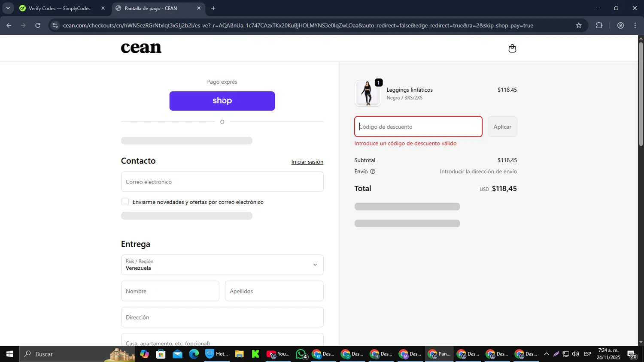Click the taskbar Buscar search box
Screen dimensions: 644x362
coord(77,354)
